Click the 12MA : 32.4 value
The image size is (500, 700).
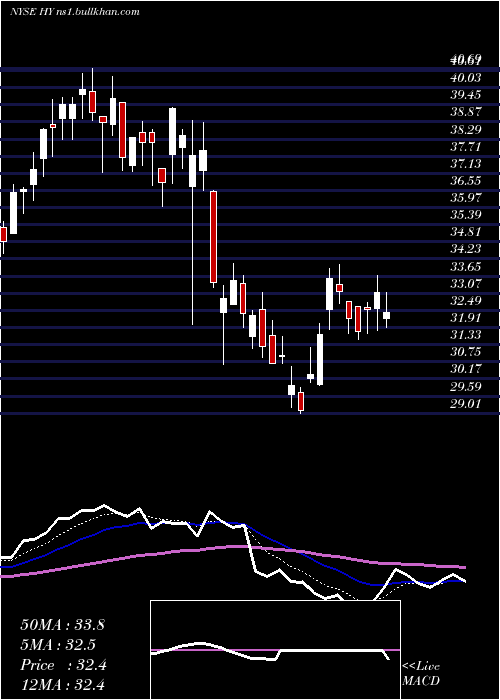62,684
